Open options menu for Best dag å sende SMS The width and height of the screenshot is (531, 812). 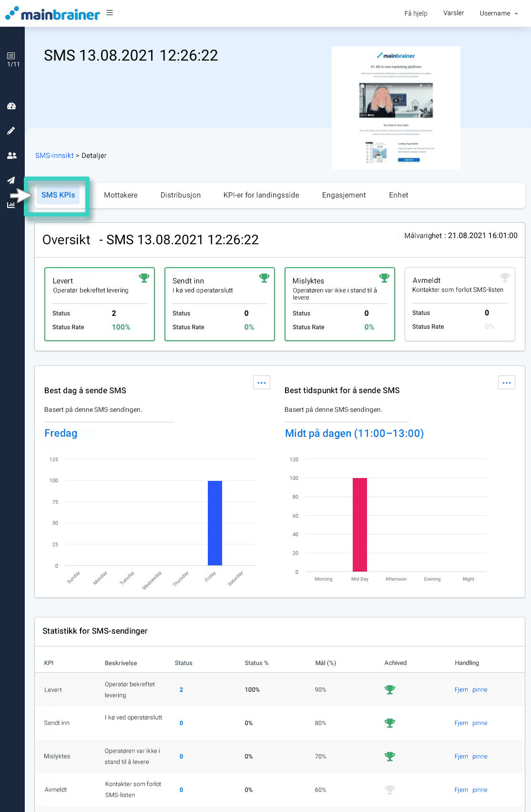[x=262, y=383]
